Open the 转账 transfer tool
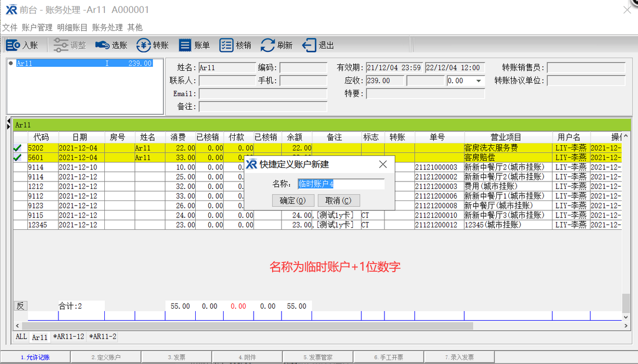 (153, 45)
